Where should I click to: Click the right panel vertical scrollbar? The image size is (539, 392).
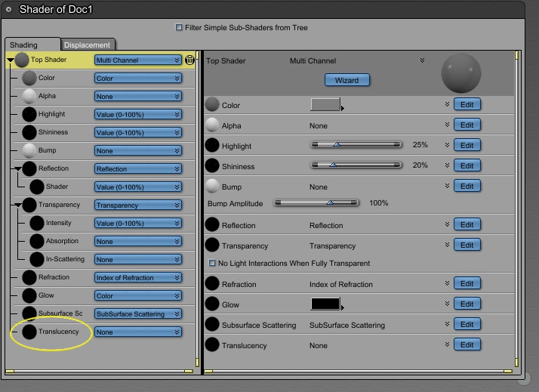tap(516, 209)
